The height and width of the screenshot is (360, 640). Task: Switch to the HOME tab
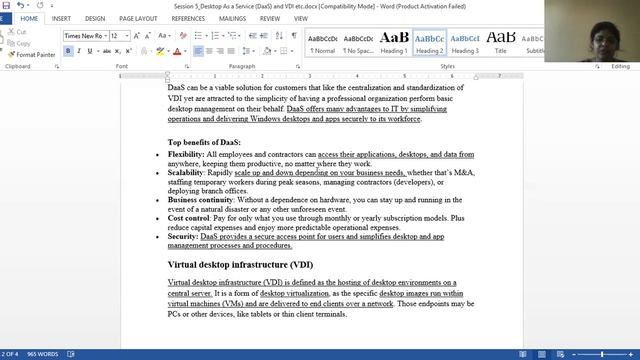click(x=29, y=19)
